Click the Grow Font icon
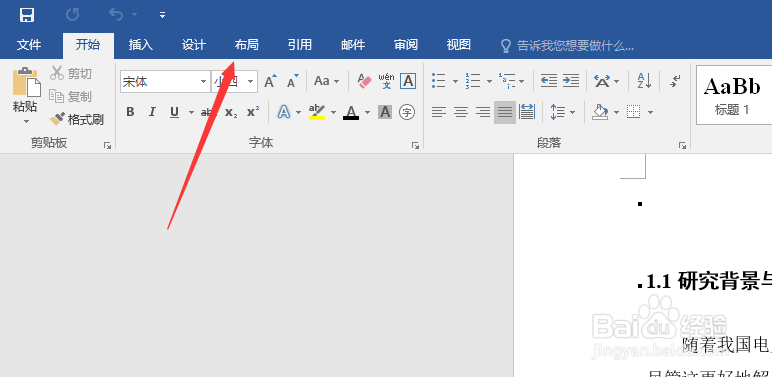 [270, 81]
